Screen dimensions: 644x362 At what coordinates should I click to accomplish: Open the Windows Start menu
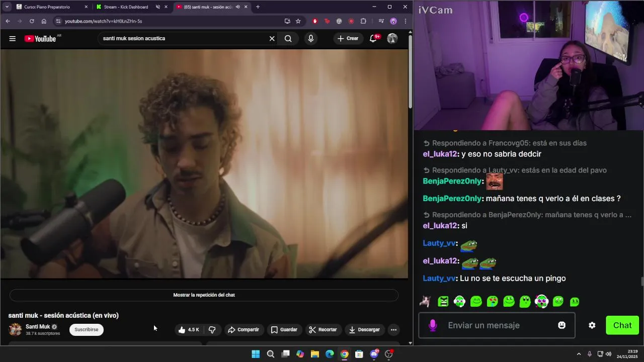(256, 354)
